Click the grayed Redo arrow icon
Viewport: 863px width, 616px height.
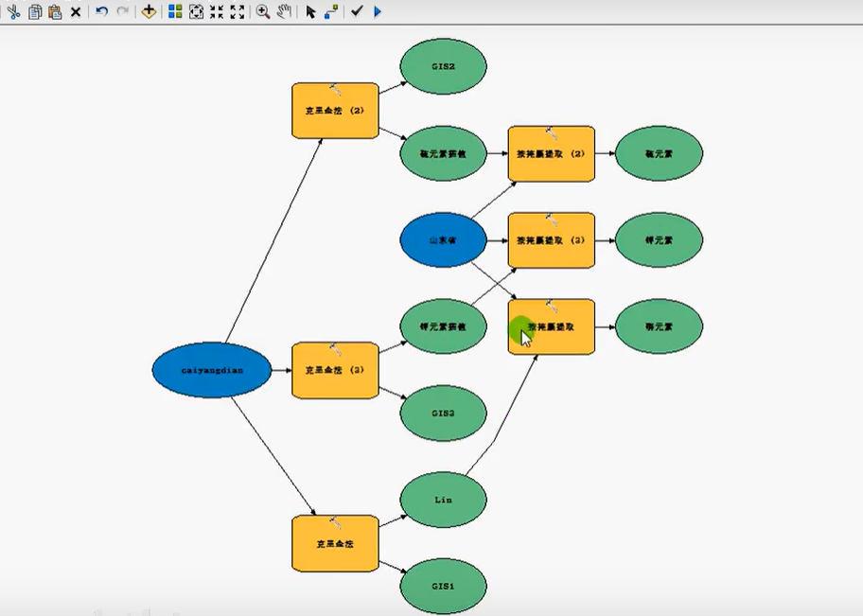coord(123,11)
